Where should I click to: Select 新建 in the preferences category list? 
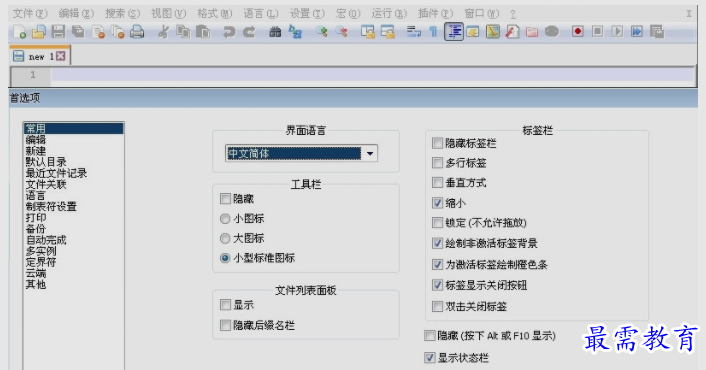[36, 151]
